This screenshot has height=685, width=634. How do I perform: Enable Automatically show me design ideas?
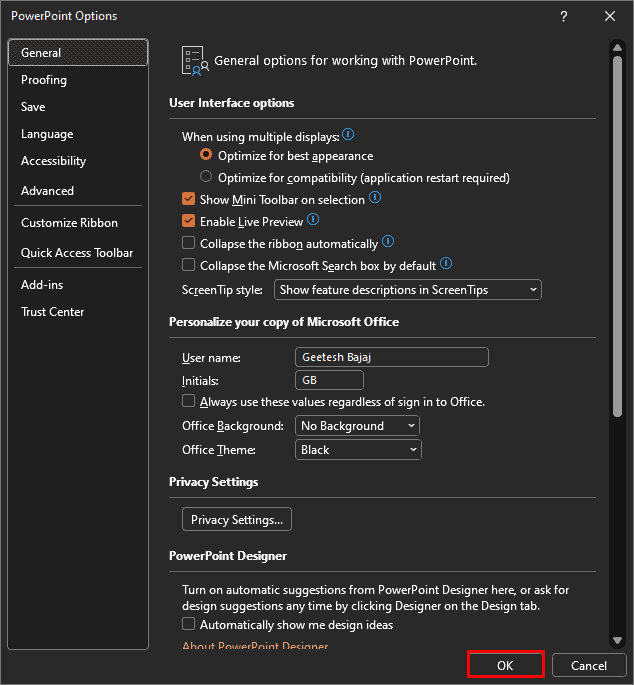188,624
